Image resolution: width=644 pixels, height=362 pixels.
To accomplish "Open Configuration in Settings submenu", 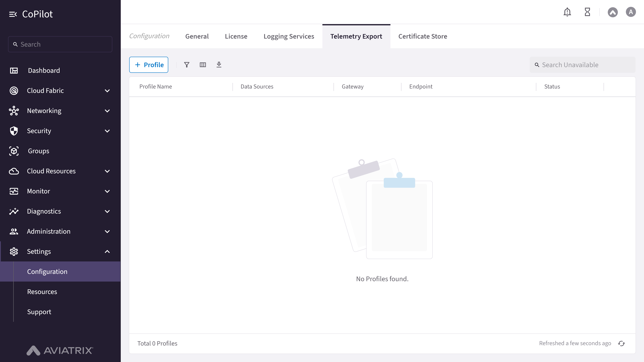I will (60, 271).
